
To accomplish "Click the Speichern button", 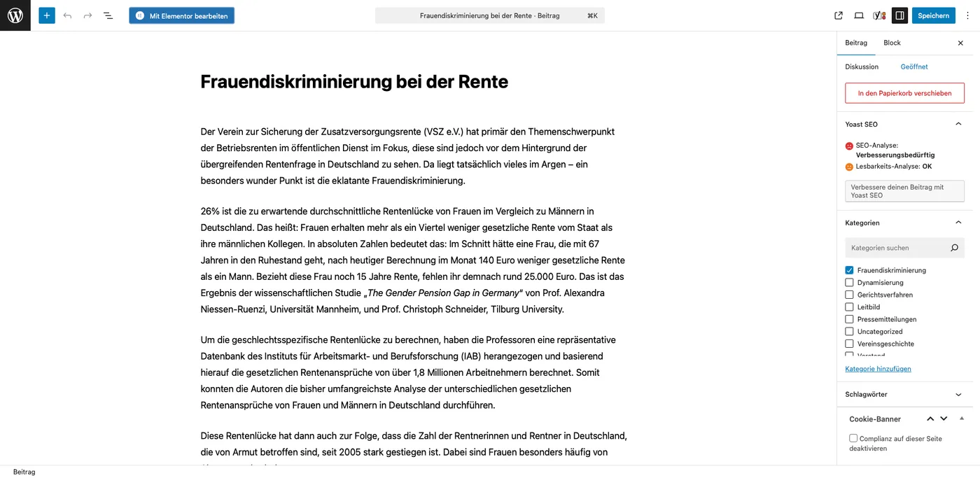I will click(x=934, y=15).
